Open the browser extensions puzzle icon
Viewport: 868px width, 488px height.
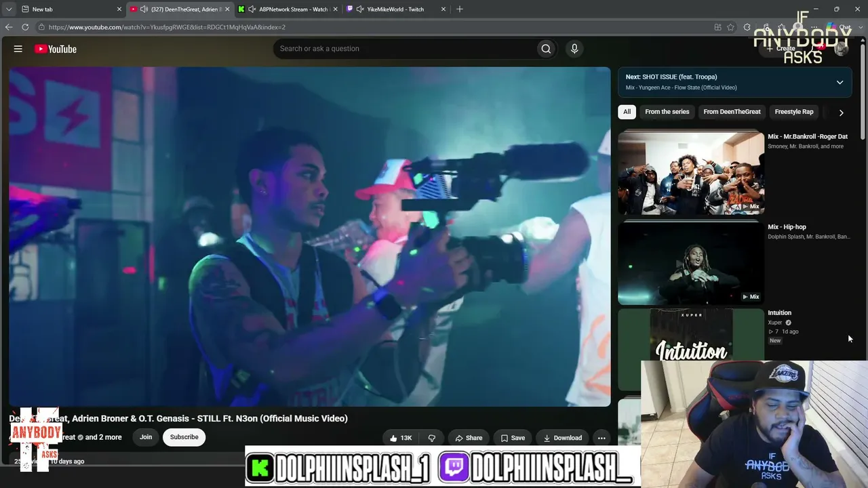pyautogui.click(x=747, y=27)
